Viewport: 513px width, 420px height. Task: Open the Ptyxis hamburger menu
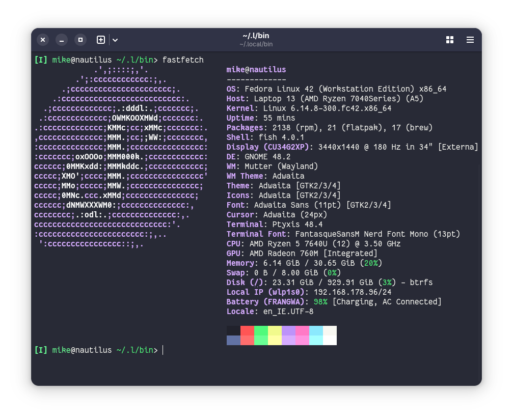(x=470, y=40)
